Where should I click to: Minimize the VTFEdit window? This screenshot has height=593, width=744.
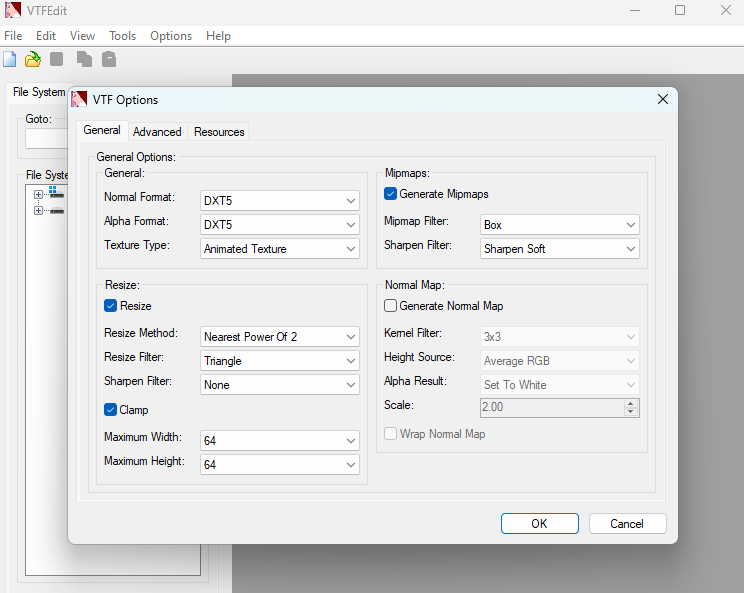pyautogui.click(x=635, y=10)
